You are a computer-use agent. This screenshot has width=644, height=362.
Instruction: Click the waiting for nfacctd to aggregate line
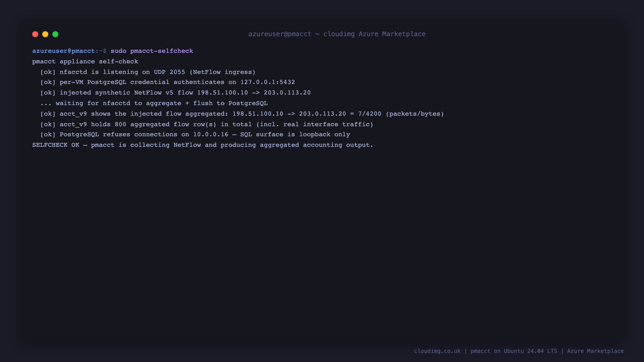(154, 103)
